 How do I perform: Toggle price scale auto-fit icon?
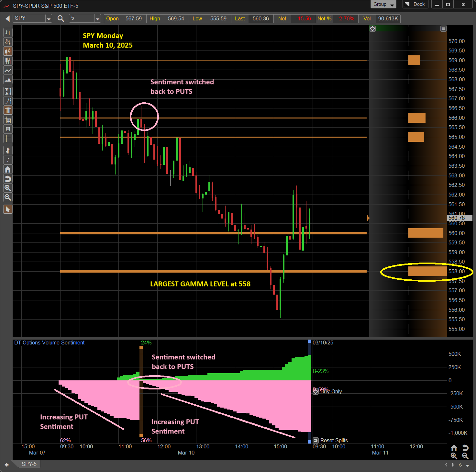click(x=8, y=92)
